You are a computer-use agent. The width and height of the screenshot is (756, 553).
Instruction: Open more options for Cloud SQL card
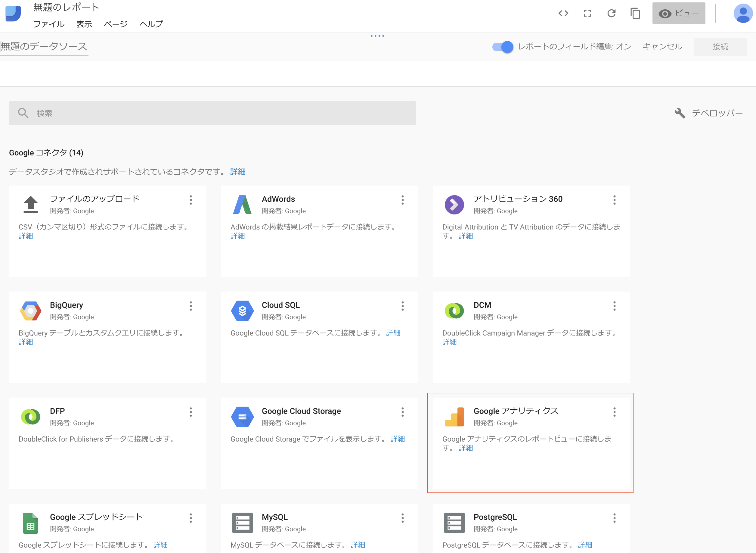[x=402, y=306]
